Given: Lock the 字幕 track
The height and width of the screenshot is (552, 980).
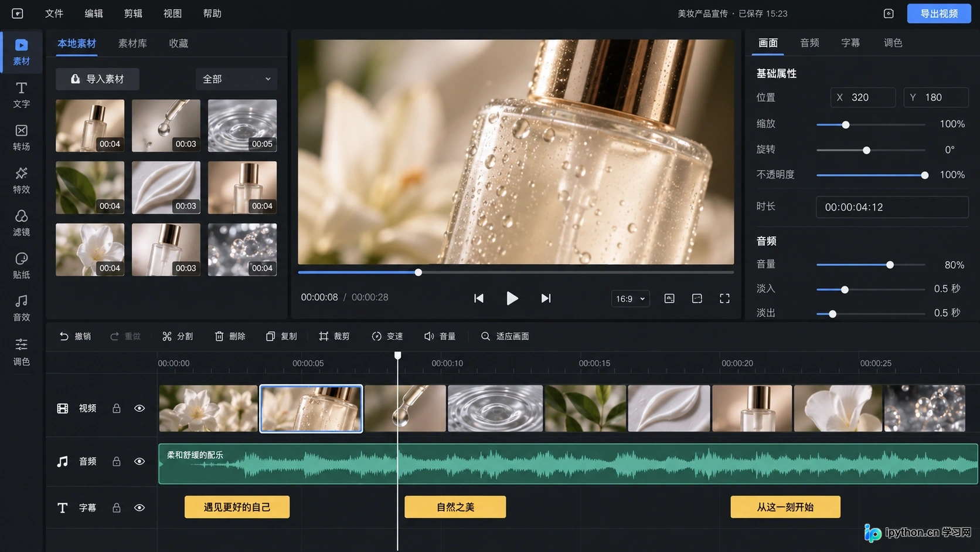Looking at the screenshot, I should [x=117, y=508].
